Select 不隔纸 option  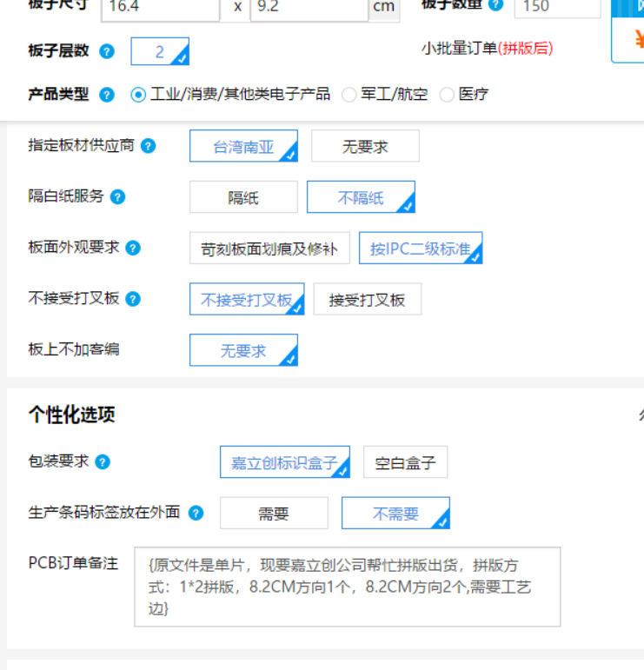pyautogui.click(x=361, y=197)
